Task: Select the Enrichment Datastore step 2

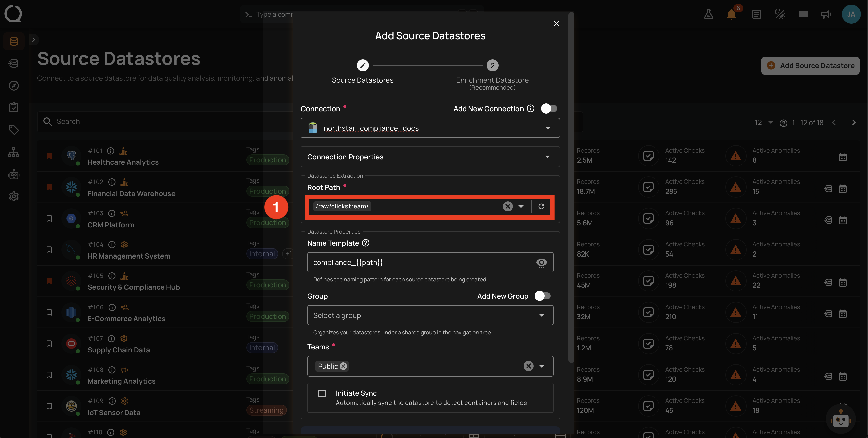Action: pyautogui.click(x=492, y=75)
